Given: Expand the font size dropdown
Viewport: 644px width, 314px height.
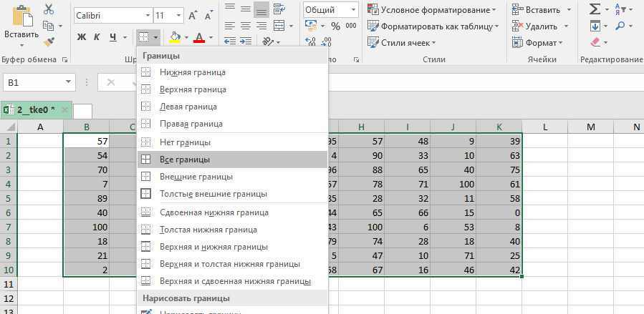Looking at the screenshot, I should tap(177, 15).
